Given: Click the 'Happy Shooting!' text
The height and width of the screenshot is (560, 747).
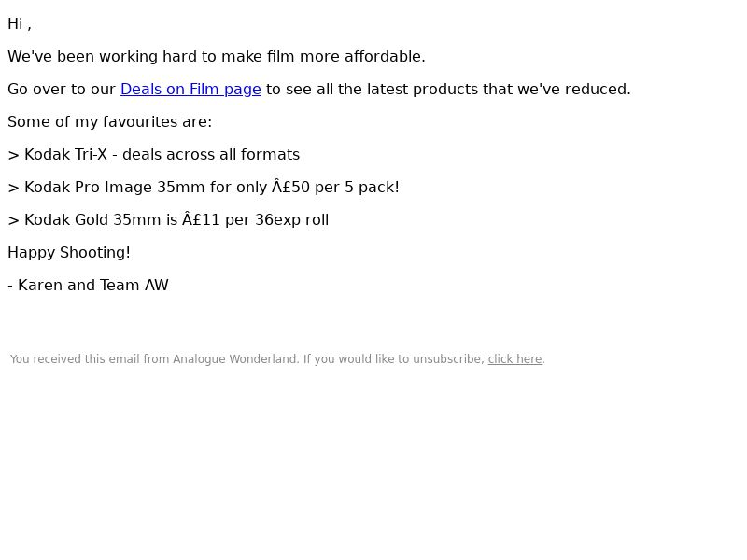Looking at the screenshot, I should (x=69, y=252).
